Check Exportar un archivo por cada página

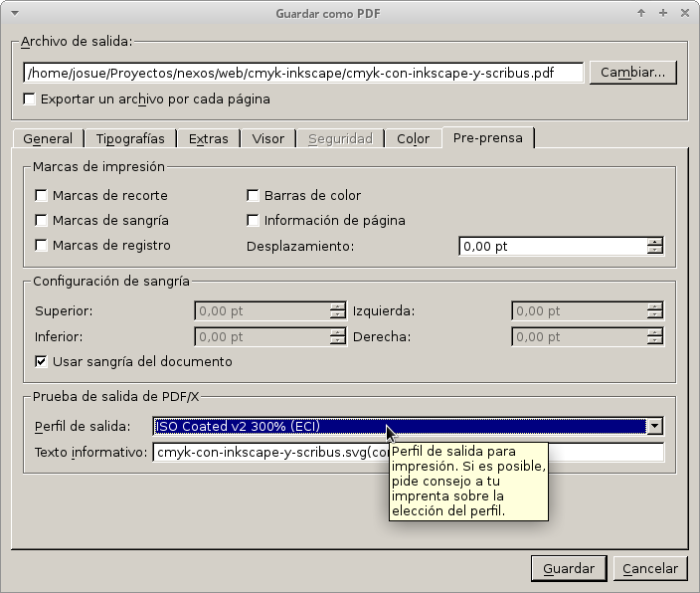point(30,99)
